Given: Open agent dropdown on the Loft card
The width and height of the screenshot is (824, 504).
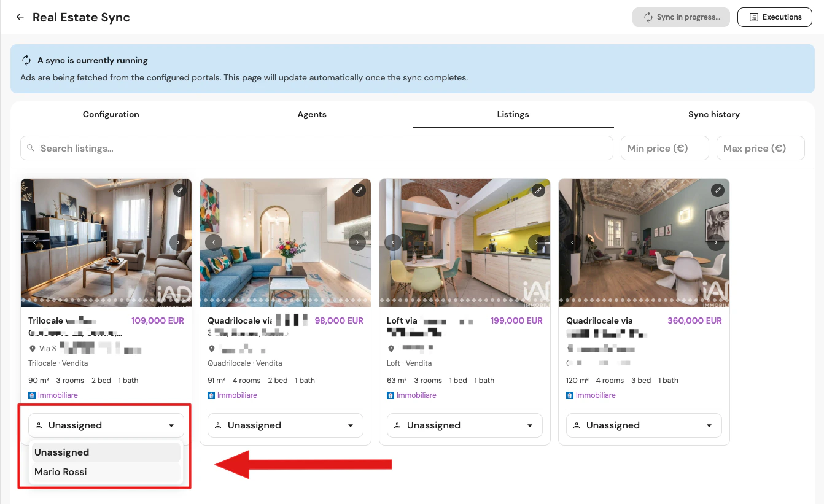Looking at the screenshot, I should tap(465, 425).
